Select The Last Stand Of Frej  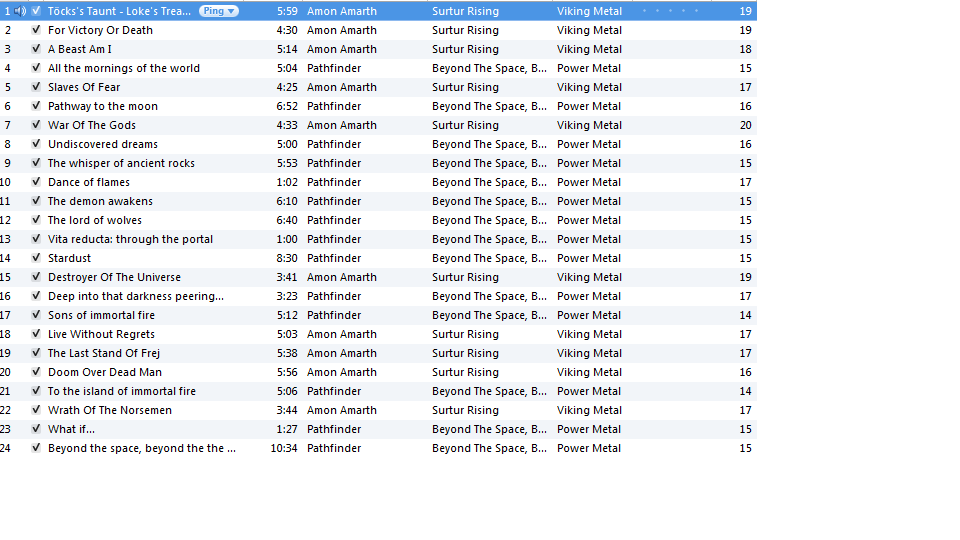[104, 353]
